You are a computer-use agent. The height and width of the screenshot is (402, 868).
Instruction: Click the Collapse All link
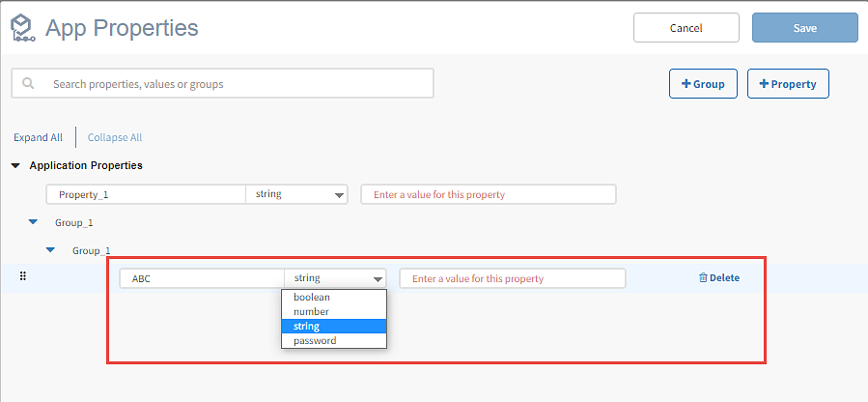pyautogui.click(x=115, y=137)
